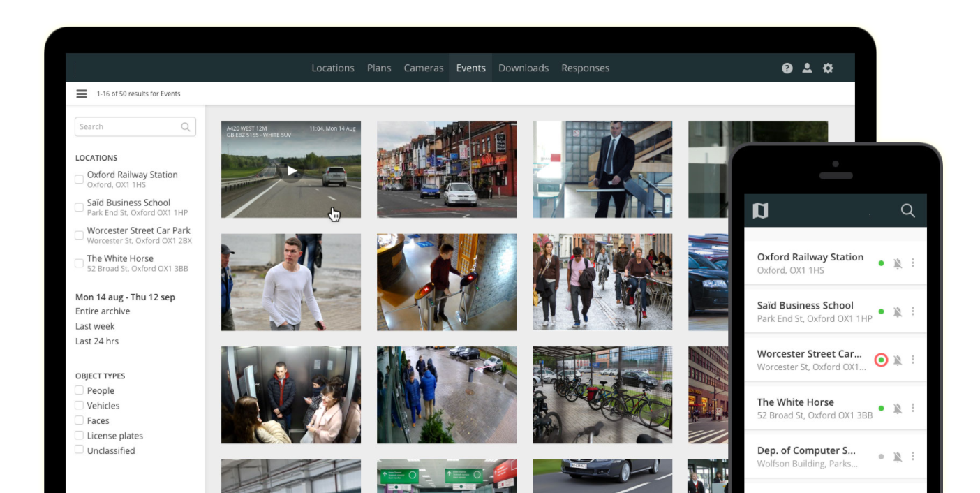The height and width of the screenshot is (493, 980).
Task: Open settings gear icon in top bar
Action: coord(828,68)
